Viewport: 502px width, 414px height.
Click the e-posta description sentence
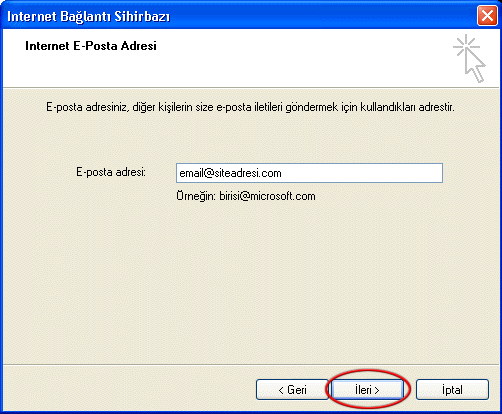[x=250, y=107]
